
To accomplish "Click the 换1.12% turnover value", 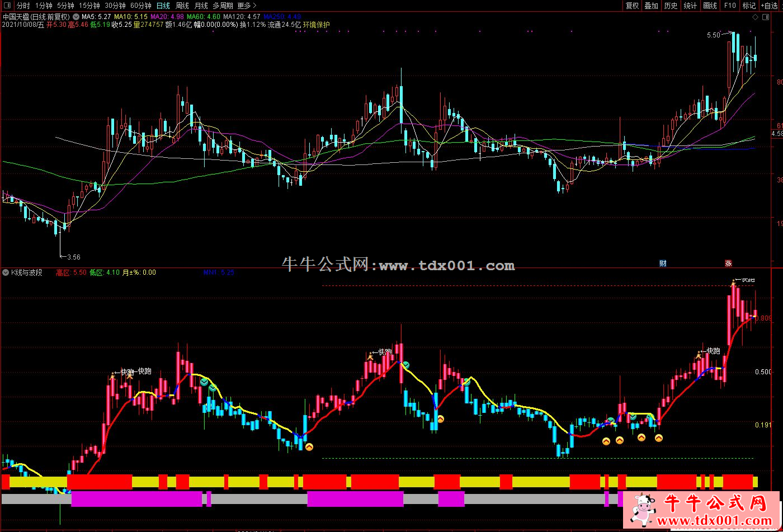I will click(253, 25).
